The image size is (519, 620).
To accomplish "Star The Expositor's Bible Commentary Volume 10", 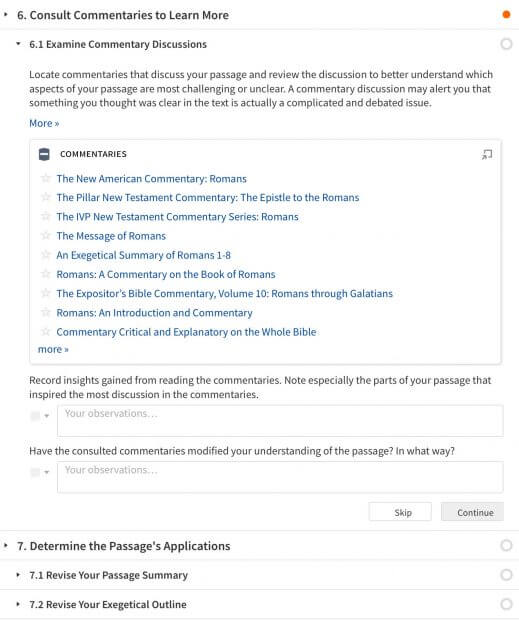I will (46, 293).
